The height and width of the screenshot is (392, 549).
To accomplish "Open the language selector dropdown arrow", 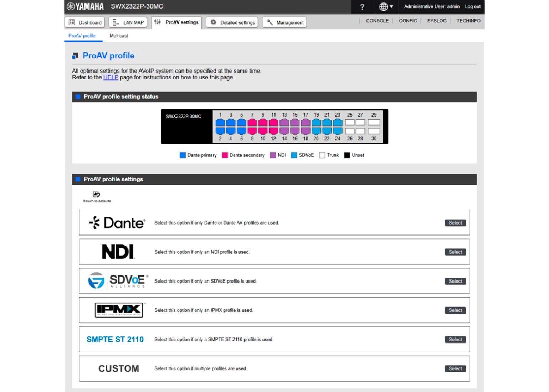I will point(391,7).
